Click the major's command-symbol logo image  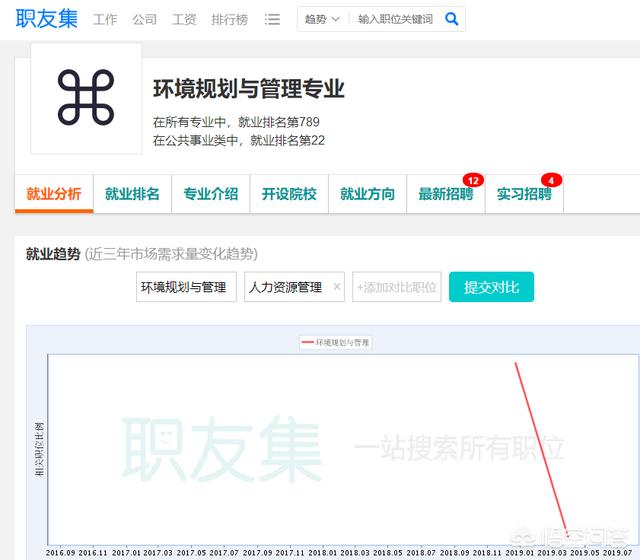tap(86, 98)
